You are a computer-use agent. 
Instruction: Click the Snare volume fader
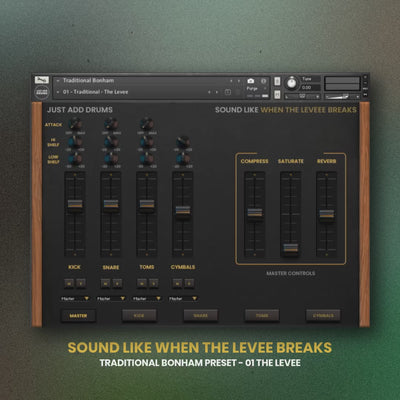tap(111, 204)
